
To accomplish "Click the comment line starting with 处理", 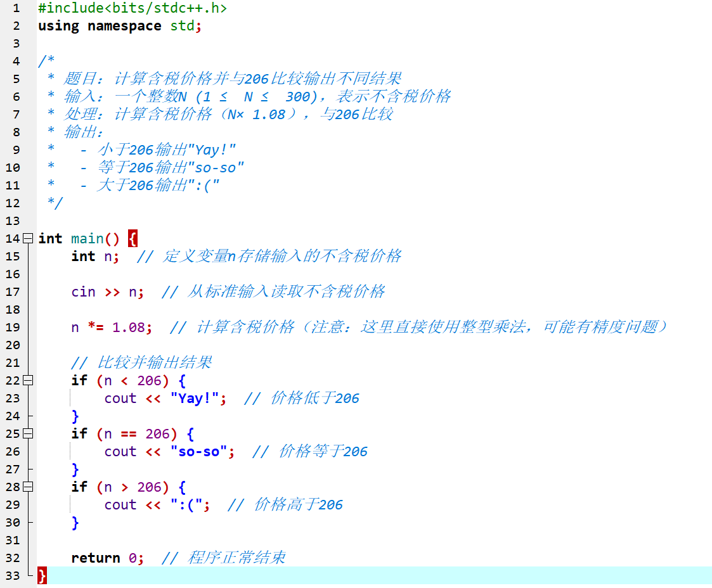I will tap(228, 114).
